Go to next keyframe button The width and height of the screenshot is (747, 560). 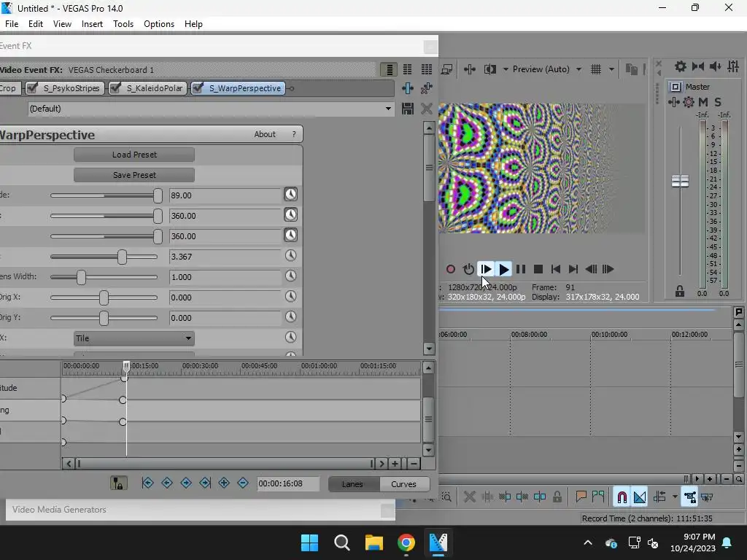point(186,483)
